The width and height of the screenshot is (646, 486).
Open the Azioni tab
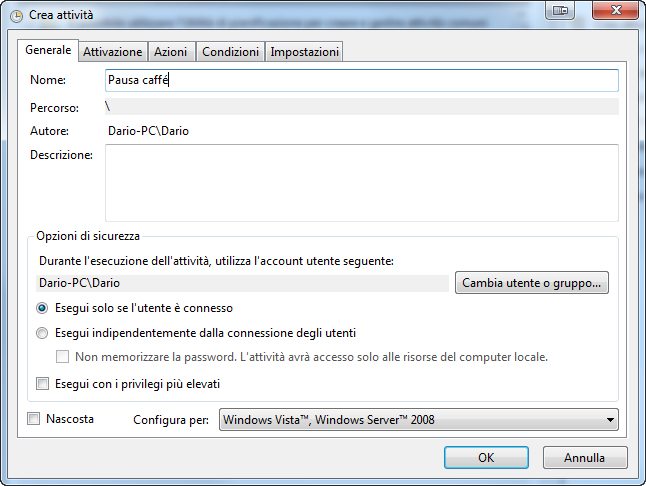170,52
